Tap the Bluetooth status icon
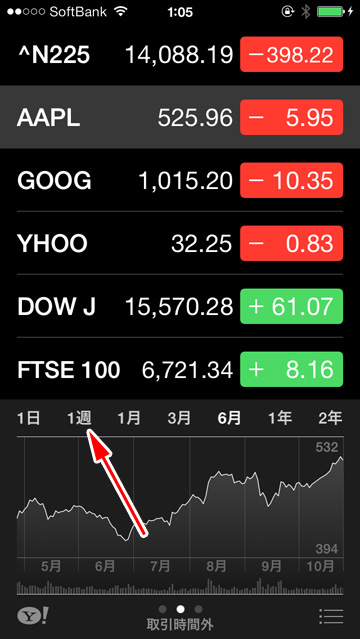Screen dimensions: 360x639 [305, 12]
